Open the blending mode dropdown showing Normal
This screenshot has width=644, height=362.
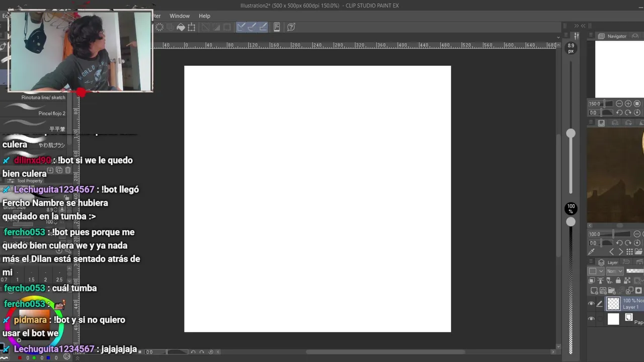615,271
